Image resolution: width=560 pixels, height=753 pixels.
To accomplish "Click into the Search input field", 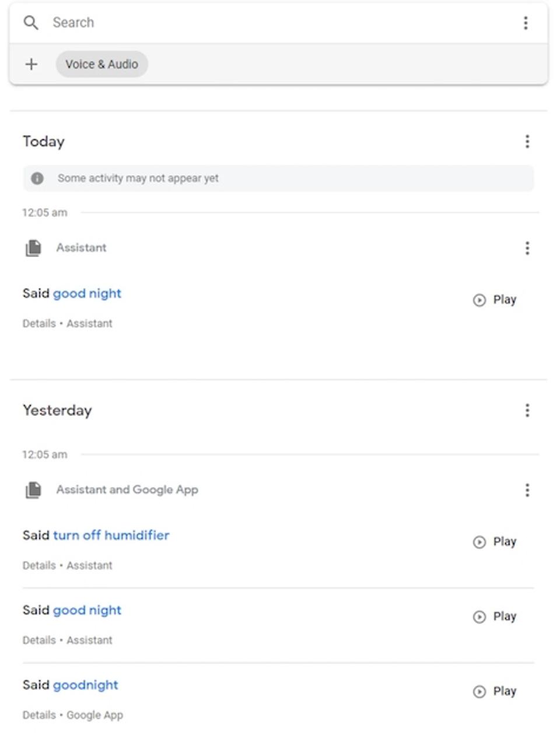I will (x=280, y=23).
